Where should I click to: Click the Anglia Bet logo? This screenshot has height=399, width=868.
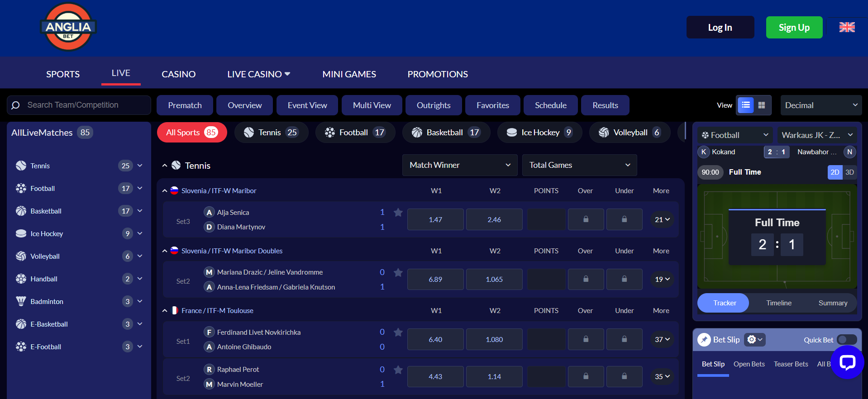click(68, 27)
